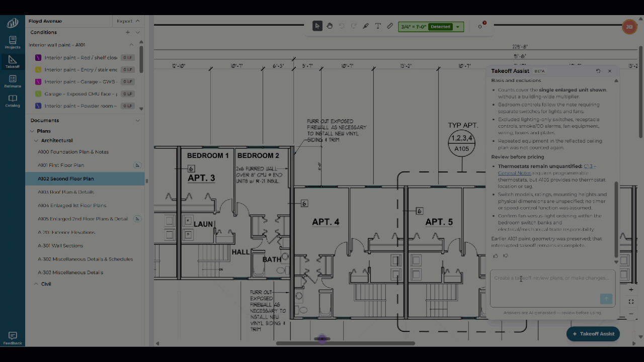
Task: Collapse the Architectural folder
Action: tap(36, 140)
